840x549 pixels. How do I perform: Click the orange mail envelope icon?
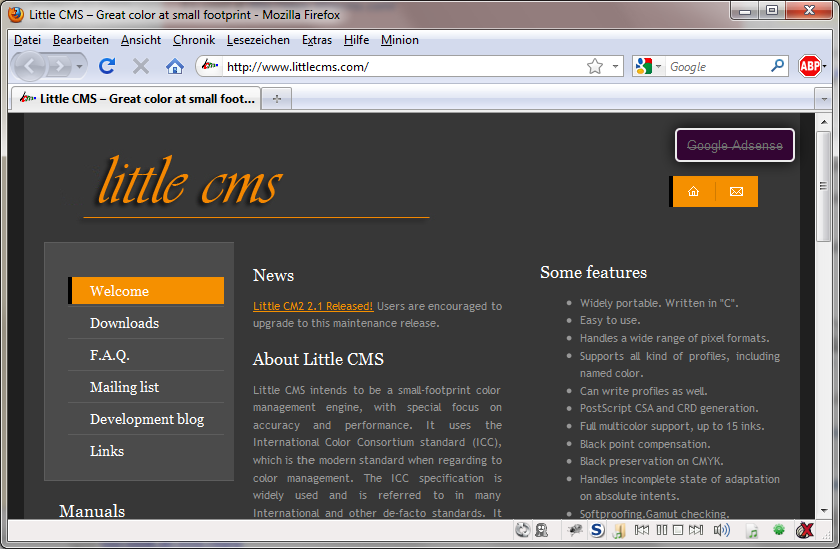[737, 191]
